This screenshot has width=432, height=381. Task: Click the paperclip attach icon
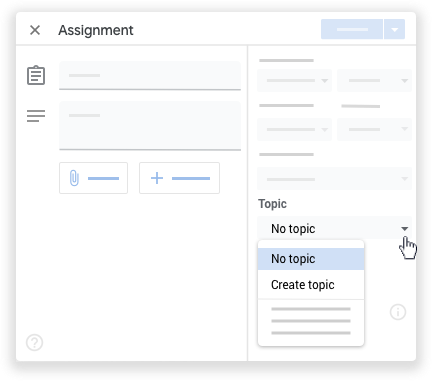[x=74, y=178]
